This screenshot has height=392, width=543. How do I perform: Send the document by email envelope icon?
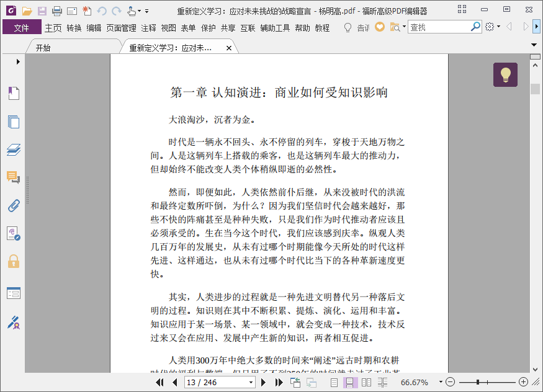click(x=72, y=11)
